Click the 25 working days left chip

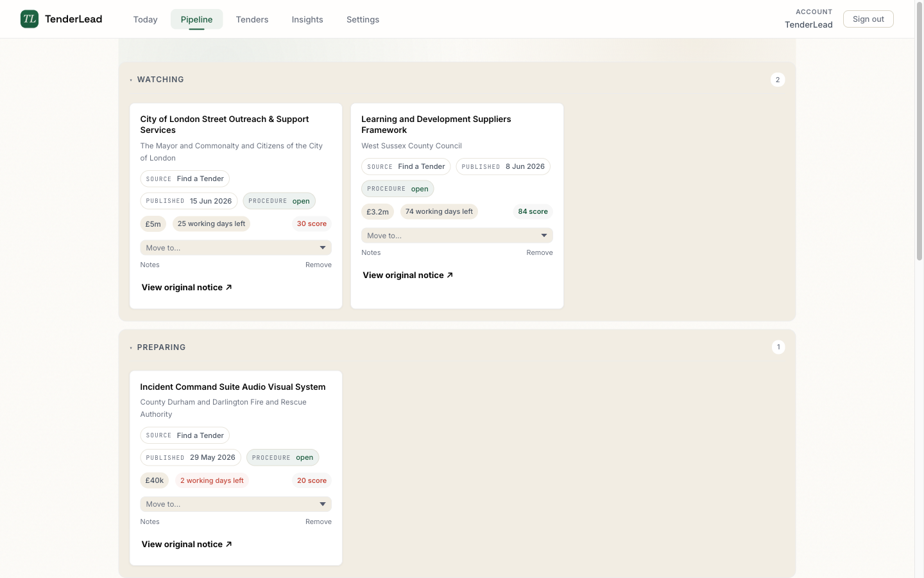tap(211, 223)
